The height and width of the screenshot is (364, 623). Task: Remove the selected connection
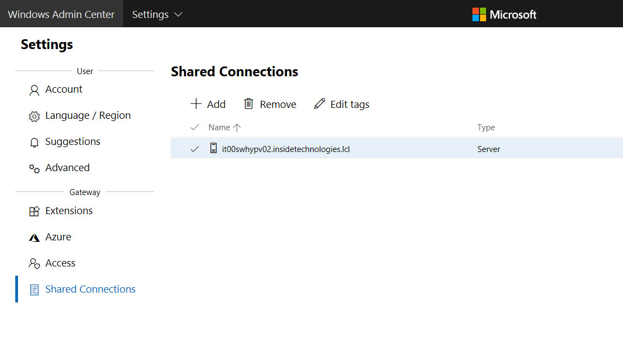[x=270, y=104]
